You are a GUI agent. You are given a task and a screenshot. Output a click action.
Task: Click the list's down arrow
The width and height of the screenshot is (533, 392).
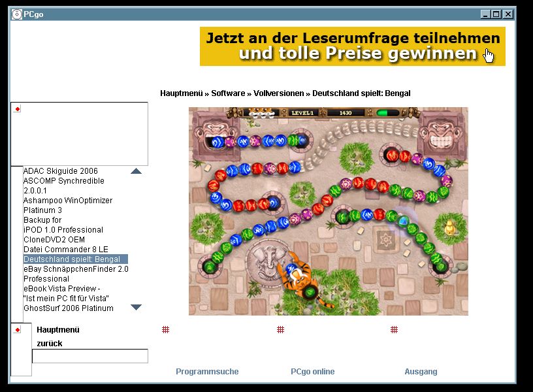pos(136,307)
